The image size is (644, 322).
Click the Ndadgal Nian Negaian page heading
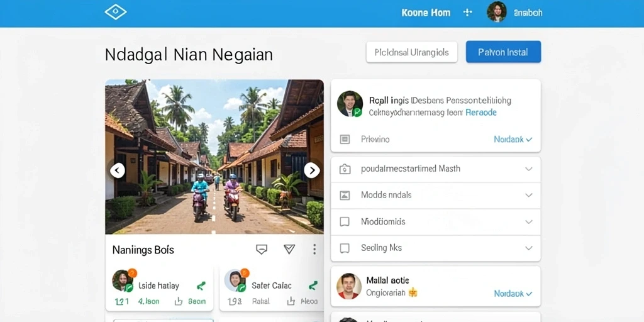(189, 55)
